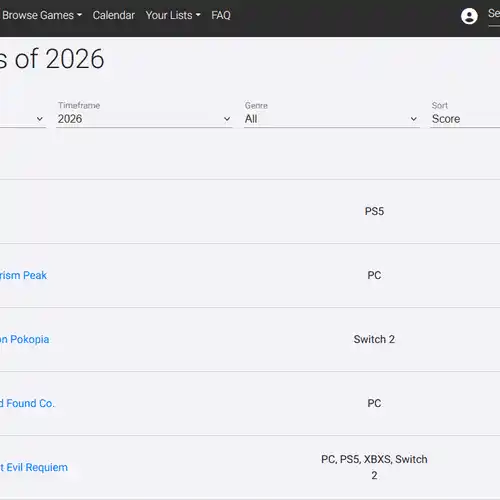Open the FAQ page
The width and height of the screenshot is (500, 500).
tap(221, 15)
